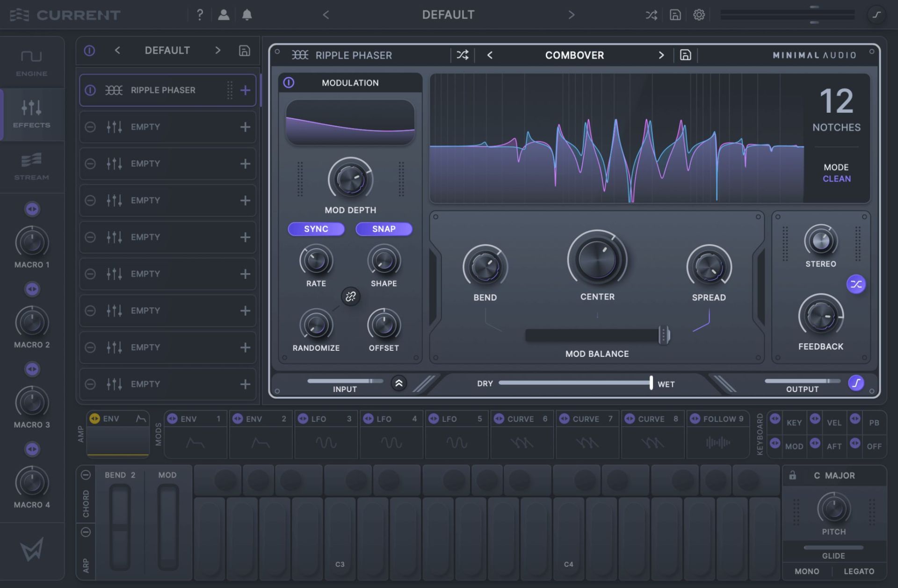
Task: Switch to the STREAM tab
Action: [x=32, y=166]
